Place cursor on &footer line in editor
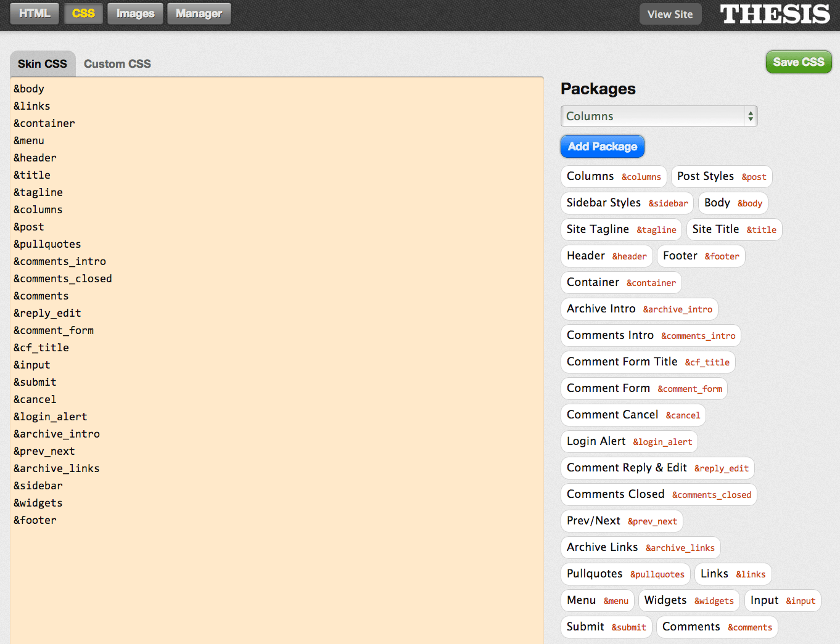Image resolution: width=840 pixels, height=644 pixels. (35, 520)
